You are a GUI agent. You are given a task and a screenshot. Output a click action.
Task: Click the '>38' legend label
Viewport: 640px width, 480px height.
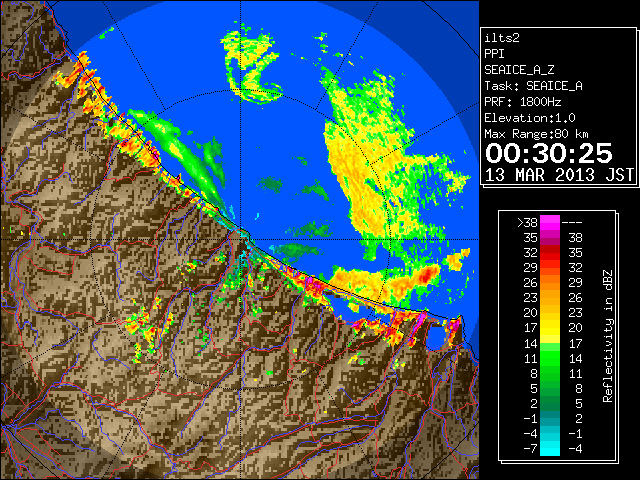[527, 222]
